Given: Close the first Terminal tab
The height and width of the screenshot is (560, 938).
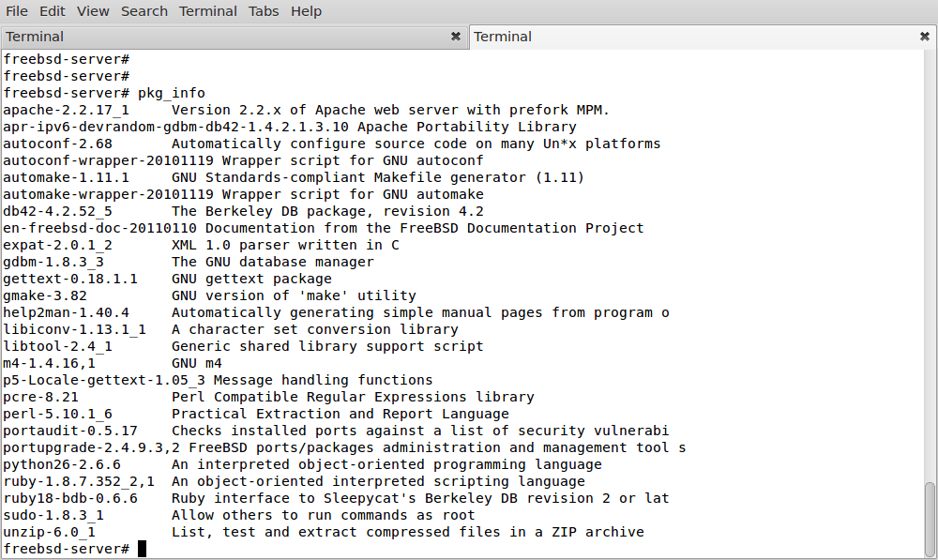Looking at the screenshot, I should coord(456,37).
